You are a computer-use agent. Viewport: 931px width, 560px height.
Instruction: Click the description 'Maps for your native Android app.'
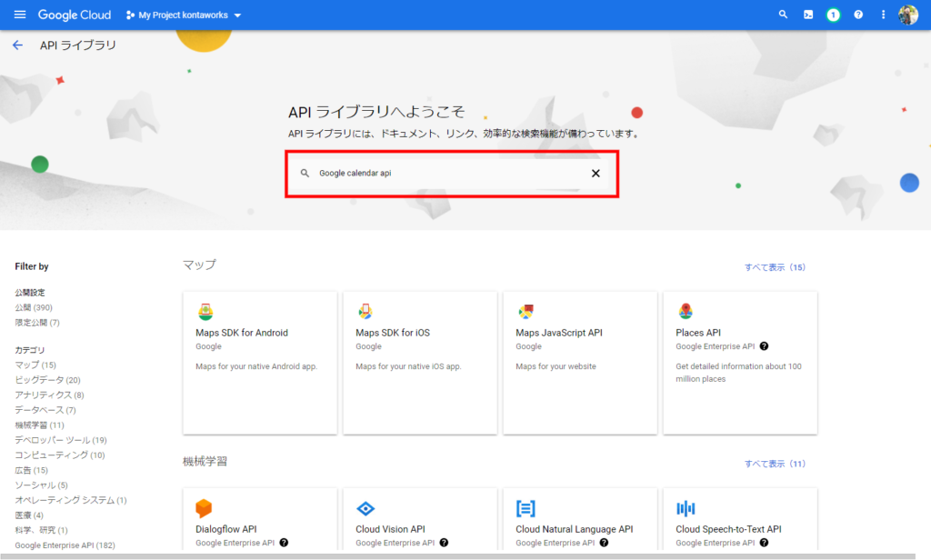(x=256, y=366)
